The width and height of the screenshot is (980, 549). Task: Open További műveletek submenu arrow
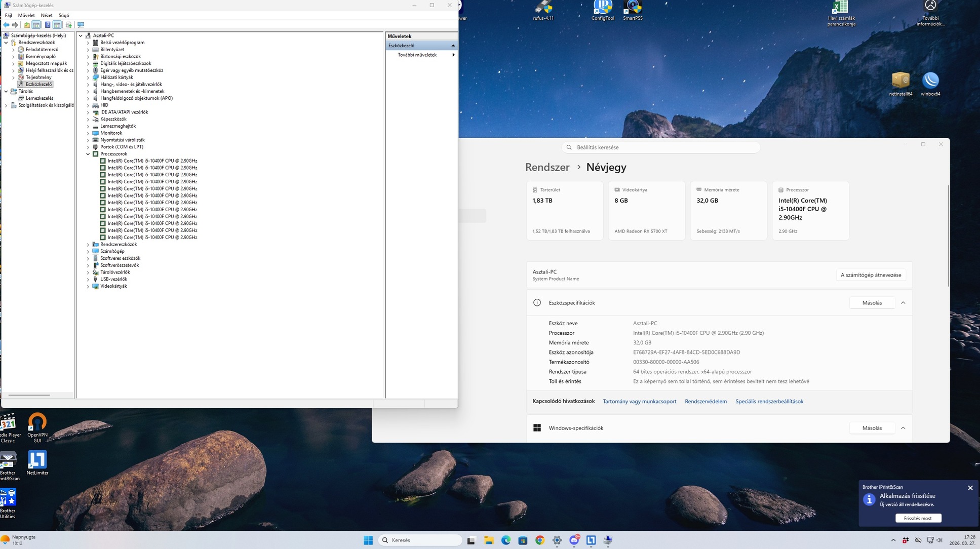[453, 55]
